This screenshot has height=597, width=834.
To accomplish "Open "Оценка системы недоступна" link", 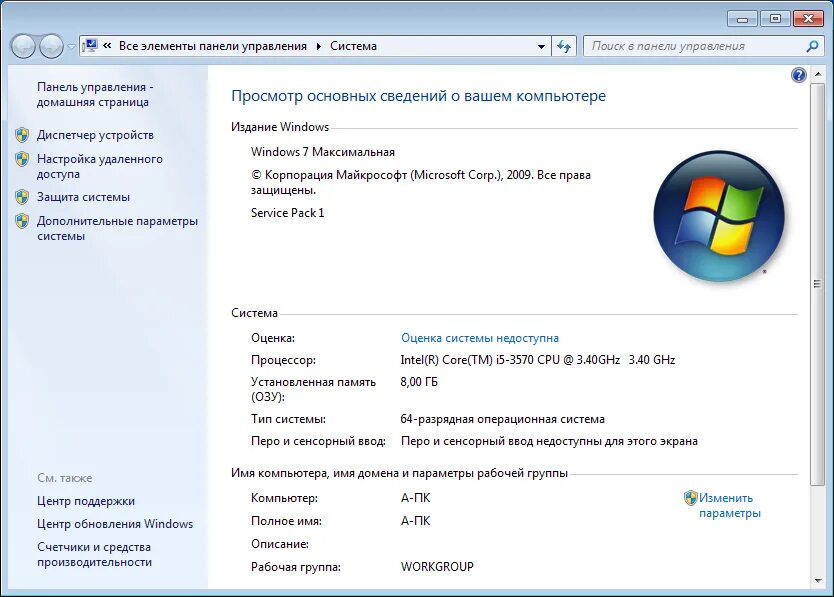I will [480, 338].
